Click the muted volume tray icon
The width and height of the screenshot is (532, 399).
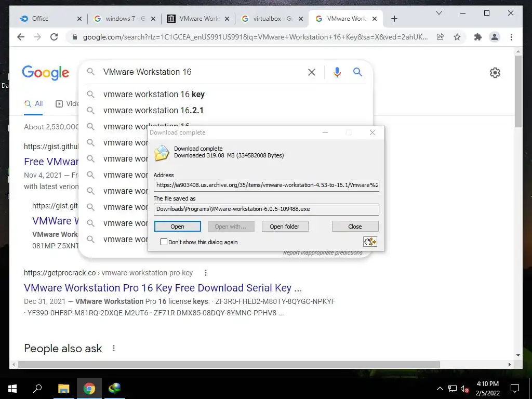pos(464,389)
